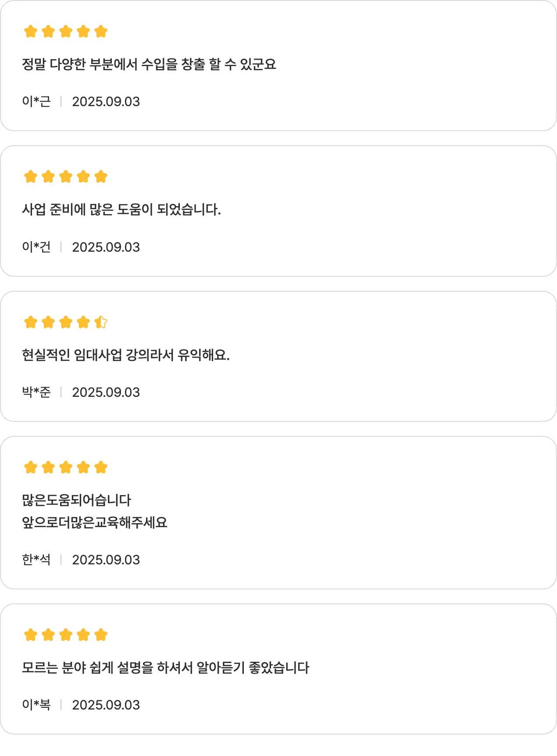This screenshot has height=756, width=557.
Task: Click reviewer name 이*근
Action: pos(36,101)
